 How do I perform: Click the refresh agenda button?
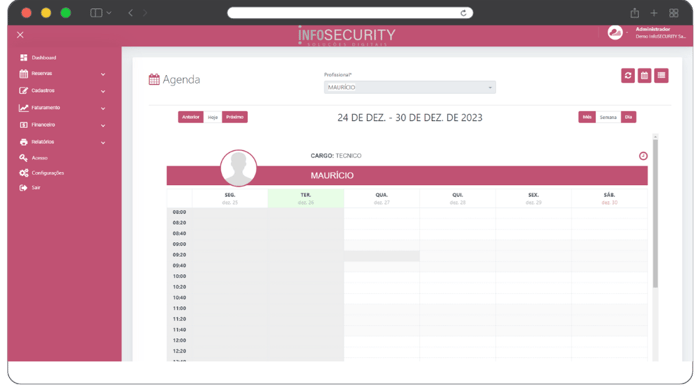pyautogui.click(x=628, y=75)
